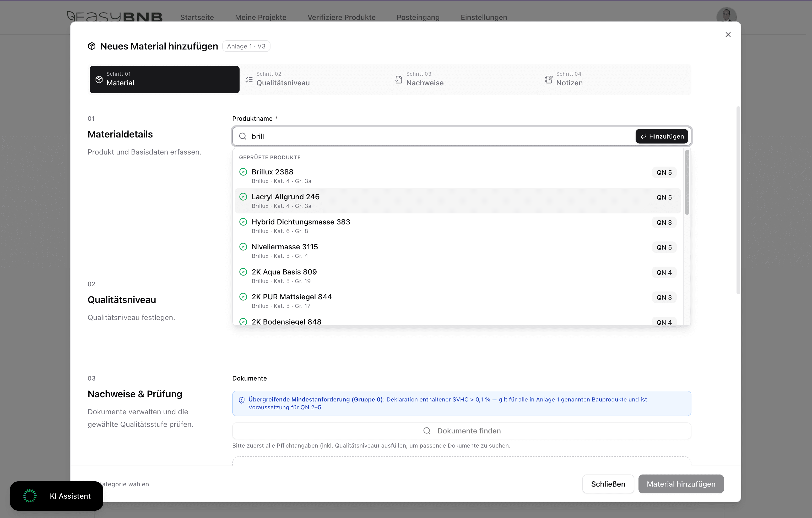Open Verifiziere Produkte in the navigation
The height and width of the screenshot is (518, 812).
tap(341, 17)
